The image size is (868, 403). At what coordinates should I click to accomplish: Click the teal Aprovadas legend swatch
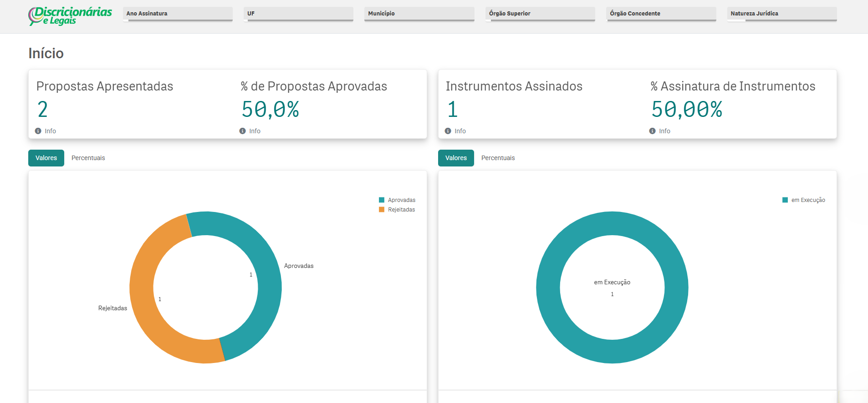[x=382, y=200]
